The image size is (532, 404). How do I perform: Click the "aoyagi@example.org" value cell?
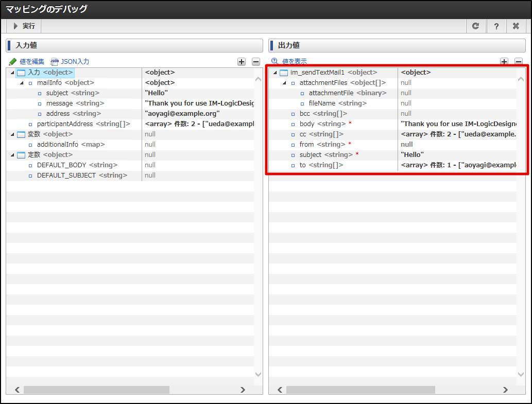tap(198, 114)
